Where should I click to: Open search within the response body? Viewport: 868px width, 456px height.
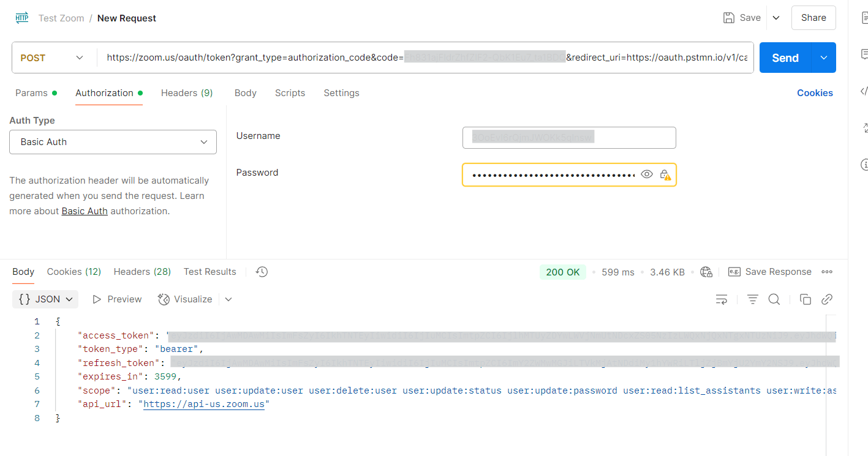click(774, 299)
